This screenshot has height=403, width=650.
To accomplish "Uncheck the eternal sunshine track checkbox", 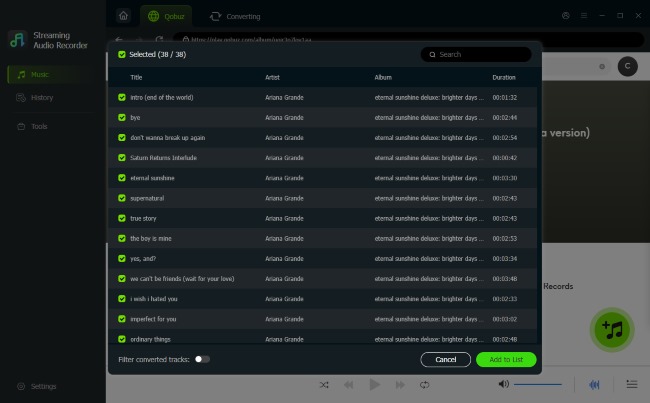I will click(x=121, y=178).
